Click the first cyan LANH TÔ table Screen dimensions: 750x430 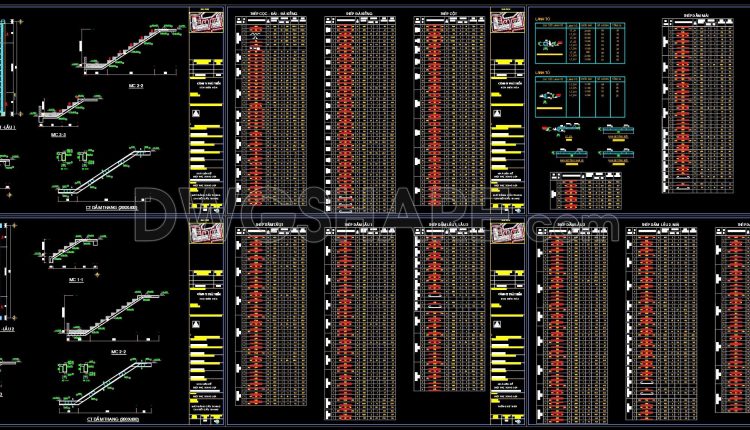[x=580, y=43]
